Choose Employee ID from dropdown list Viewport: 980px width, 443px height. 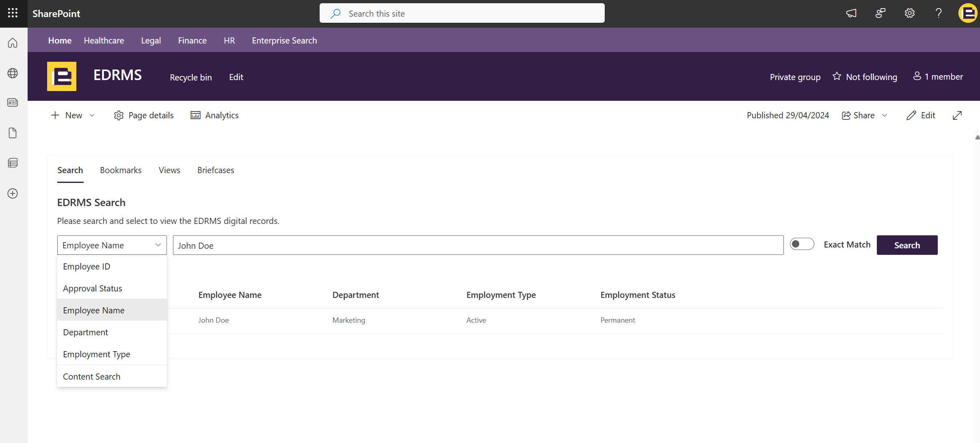coord(112,266)
